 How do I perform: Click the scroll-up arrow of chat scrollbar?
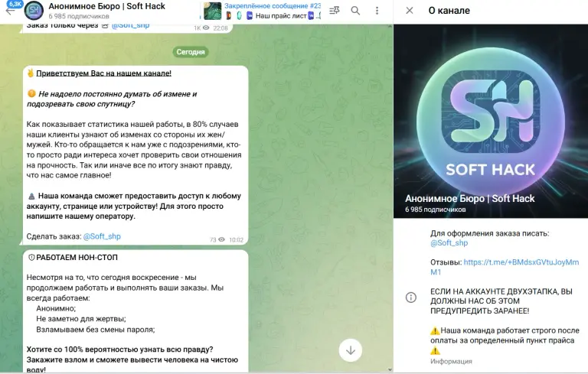(x=390, y=27)
